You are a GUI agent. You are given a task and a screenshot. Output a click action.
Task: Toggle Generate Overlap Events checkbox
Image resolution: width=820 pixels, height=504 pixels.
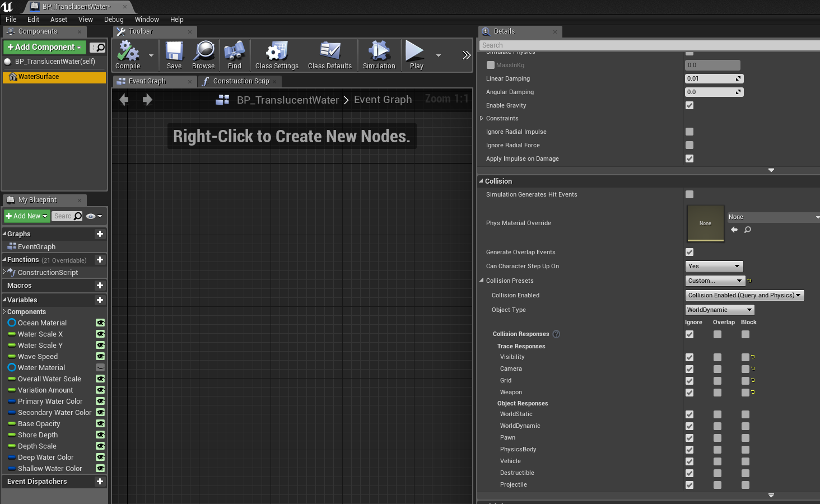(x=689, y=252)
